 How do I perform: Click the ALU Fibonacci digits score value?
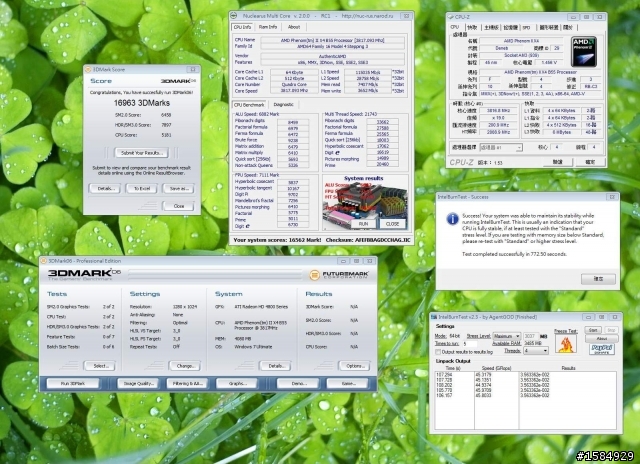pyautogui.click(x=293, y=122)
